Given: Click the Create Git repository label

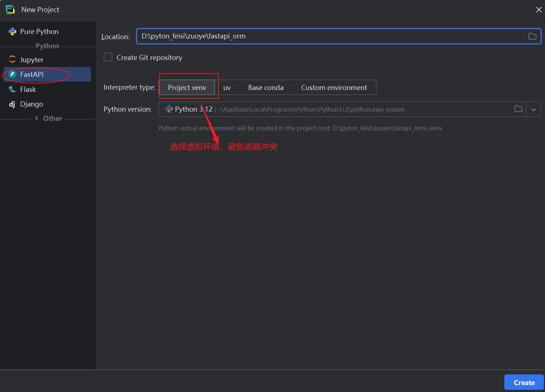Looking at the screenshot, I should click(x=149, y=57).
